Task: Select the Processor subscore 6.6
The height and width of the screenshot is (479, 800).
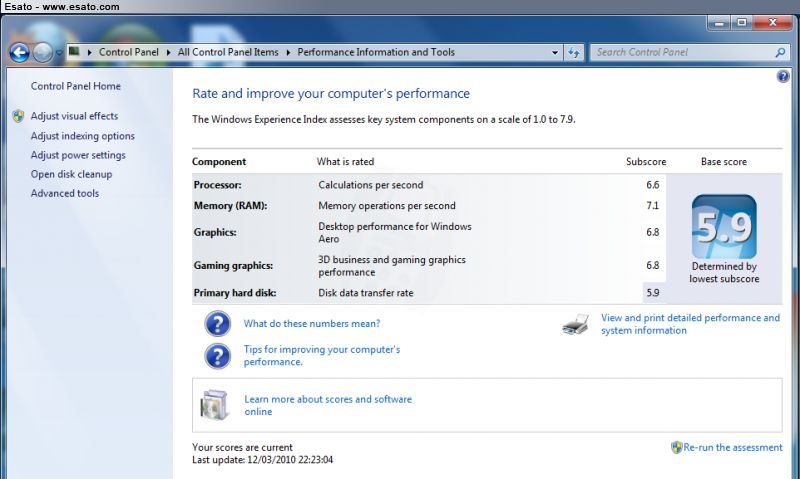Action: [x=653, y=185]
